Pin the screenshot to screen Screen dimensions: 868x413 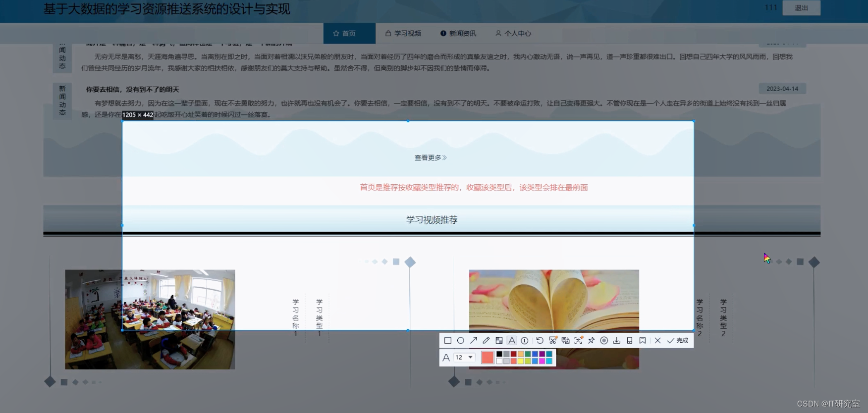(x=591, y=340)
